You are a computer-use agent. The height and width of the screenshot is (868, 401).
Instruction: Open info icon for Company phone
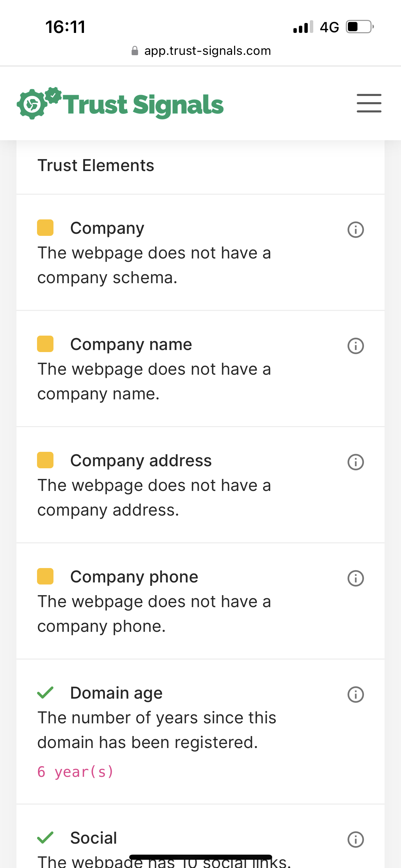coord(355,578)
